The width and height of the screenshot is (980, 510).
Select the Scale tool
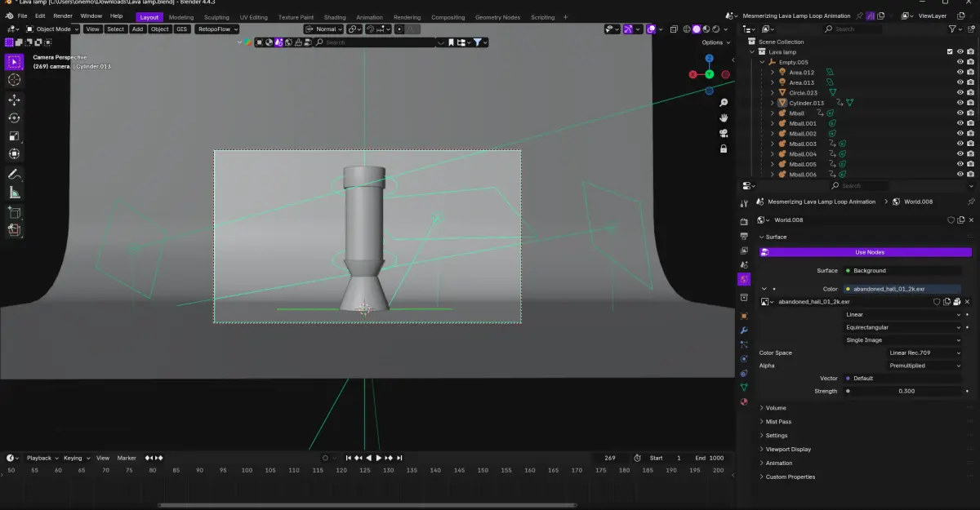[14, 135]
